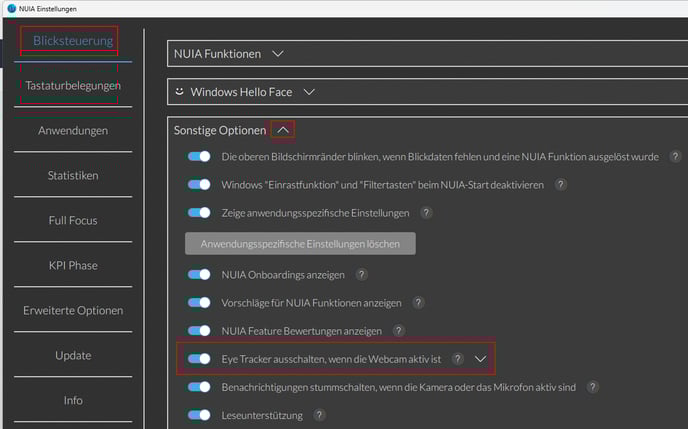
Task: Switch to the Update tab
Action: [73, 355]
